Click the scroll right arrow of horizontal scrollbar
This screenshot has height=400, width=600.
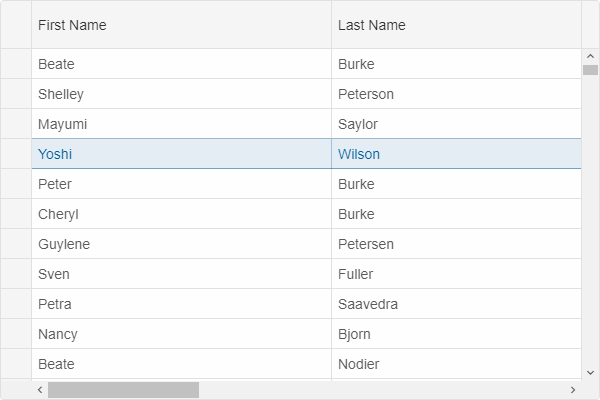(x=573, y=390)
